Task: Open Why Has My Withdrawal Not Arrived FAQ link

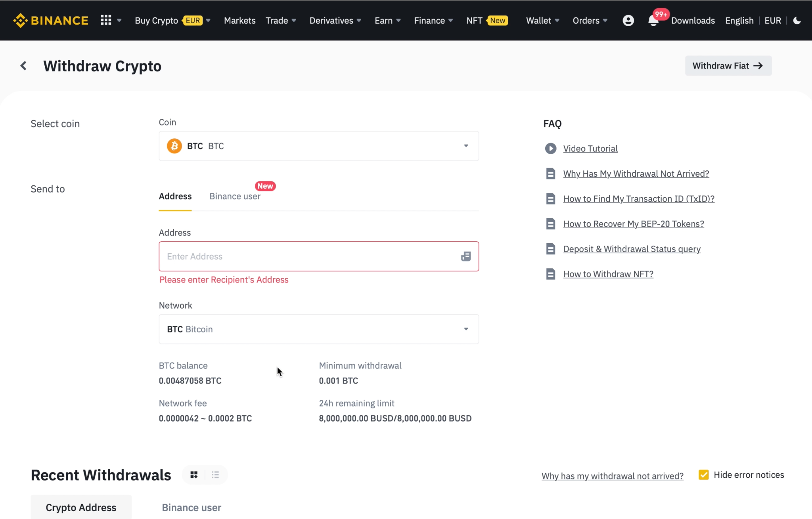Action: click(x=636, y=174)
